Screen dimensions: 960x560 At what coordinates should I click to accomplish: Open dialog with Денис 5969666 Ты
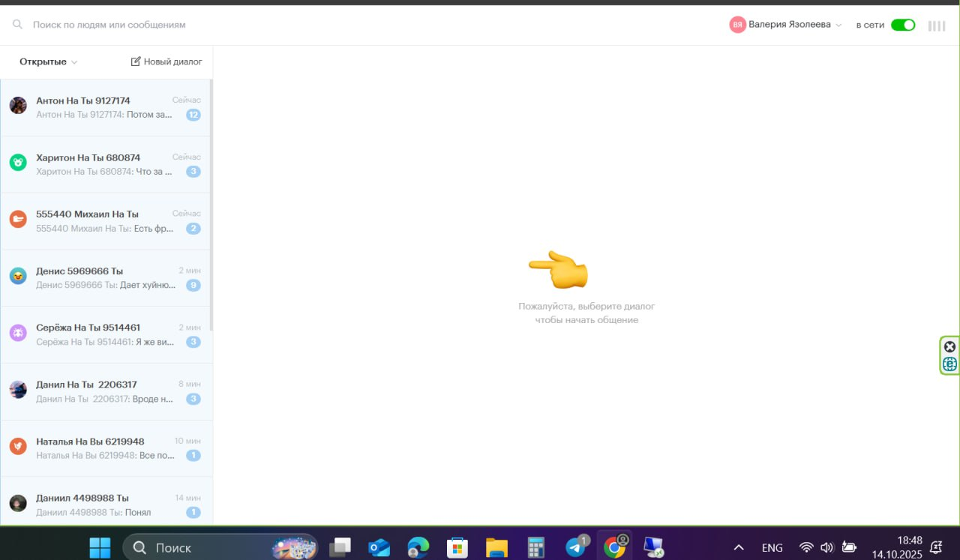click(x=105, y=277)
